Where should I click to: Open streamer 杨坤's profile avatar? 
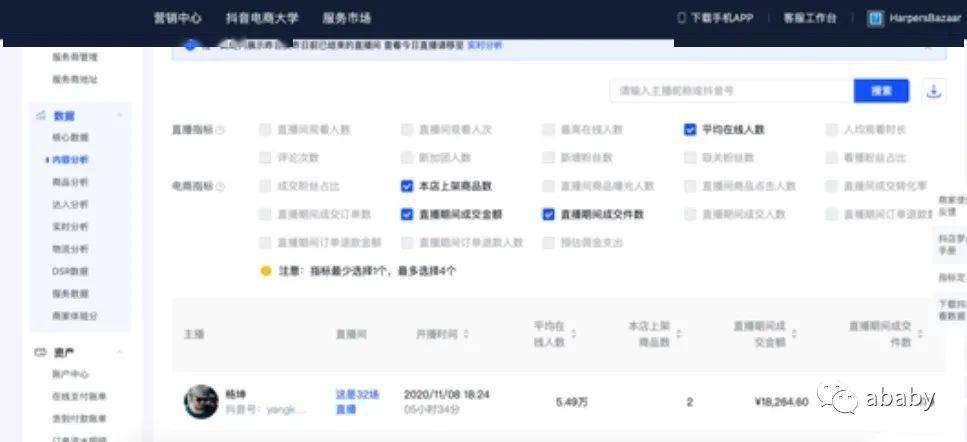click(201, 401)
